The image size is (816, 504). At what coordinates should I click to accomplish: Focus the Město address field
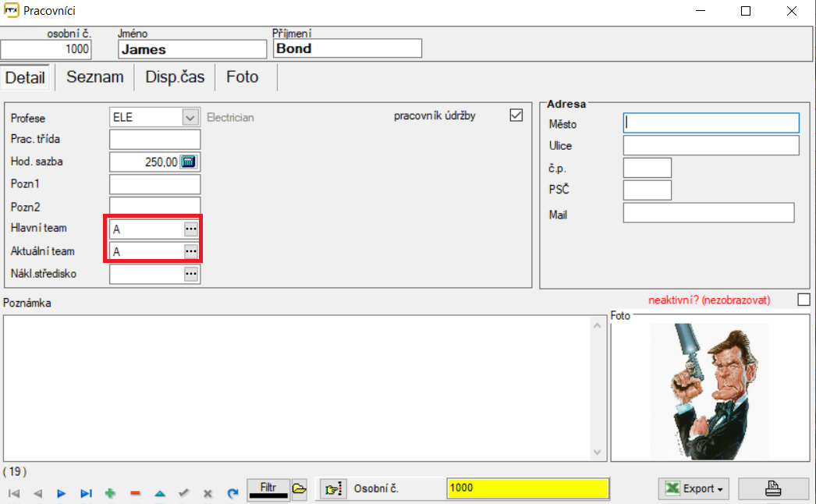click(x=711, y=122)
